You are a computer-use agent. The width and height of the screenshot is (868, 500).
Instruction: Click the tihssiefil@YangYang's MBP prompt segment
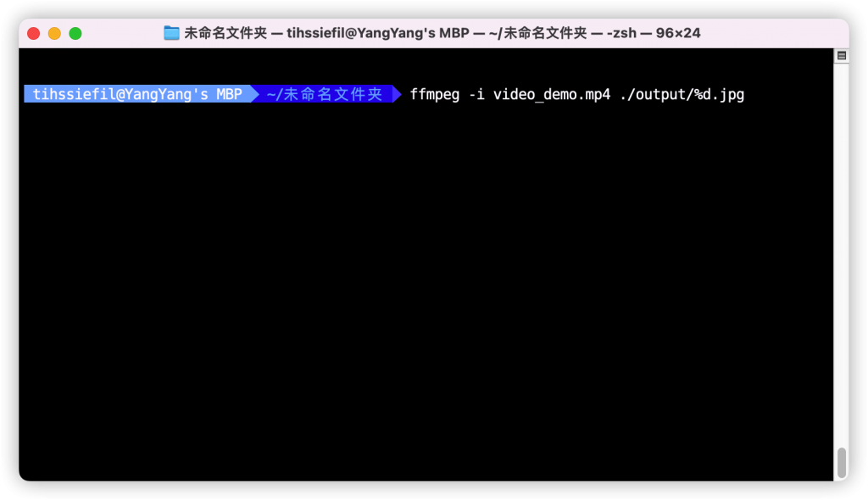click(x=137, y=94)
